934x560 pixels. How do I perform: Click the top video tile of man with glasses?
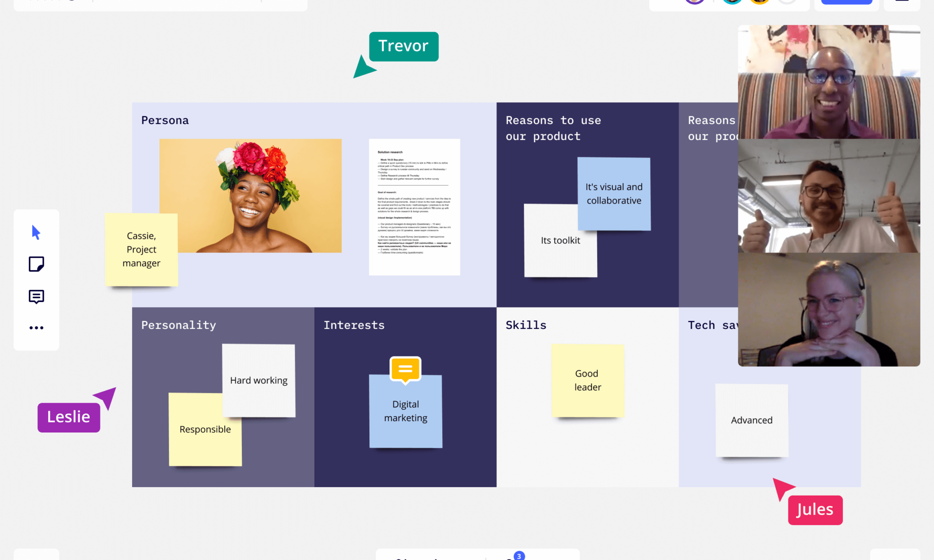828,82
